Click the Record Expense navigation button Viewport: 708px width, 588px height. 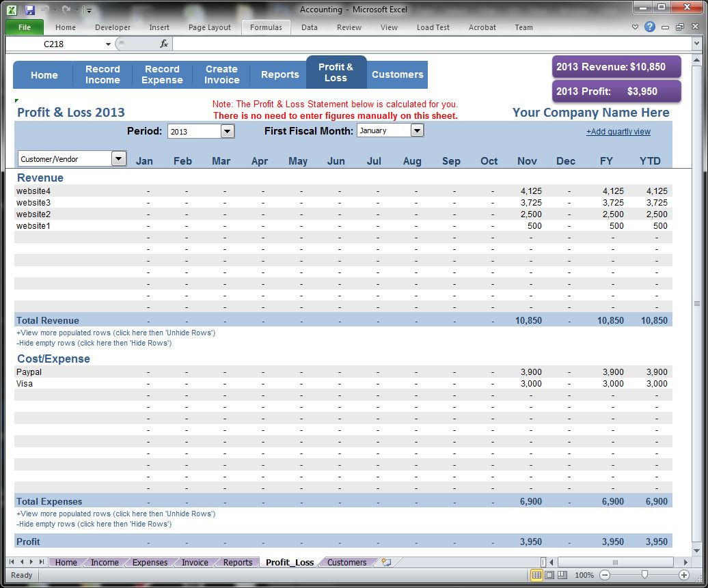[x=162, y=74]
